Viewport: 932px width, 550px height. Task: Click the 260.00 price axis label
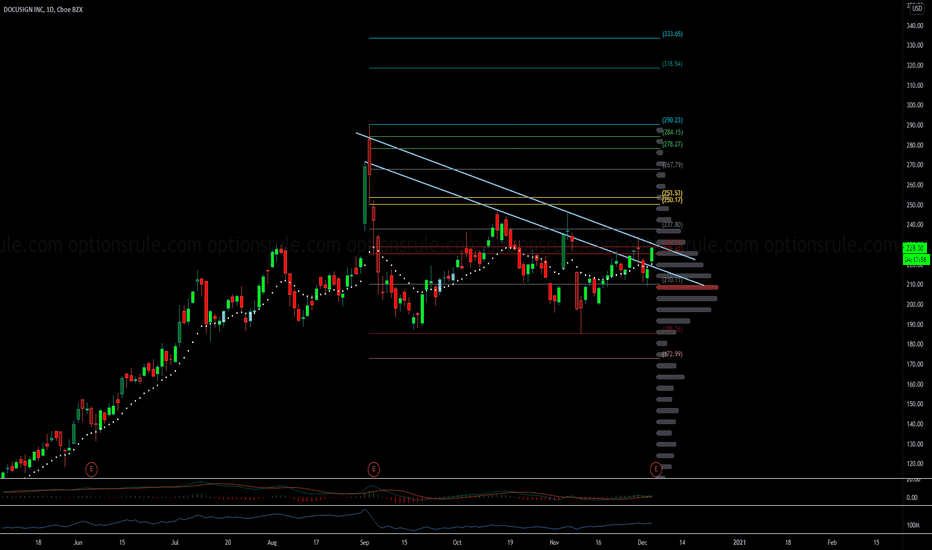915,185
